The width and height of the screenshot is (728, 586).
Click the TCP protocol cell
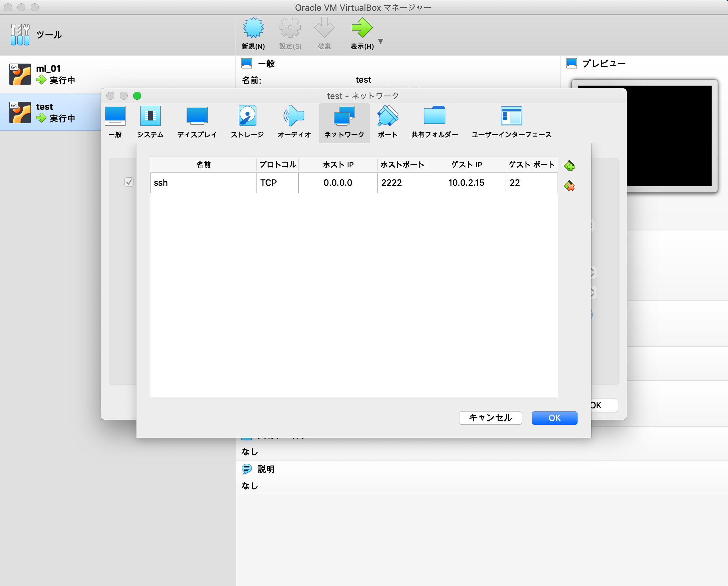coord(277,183)
